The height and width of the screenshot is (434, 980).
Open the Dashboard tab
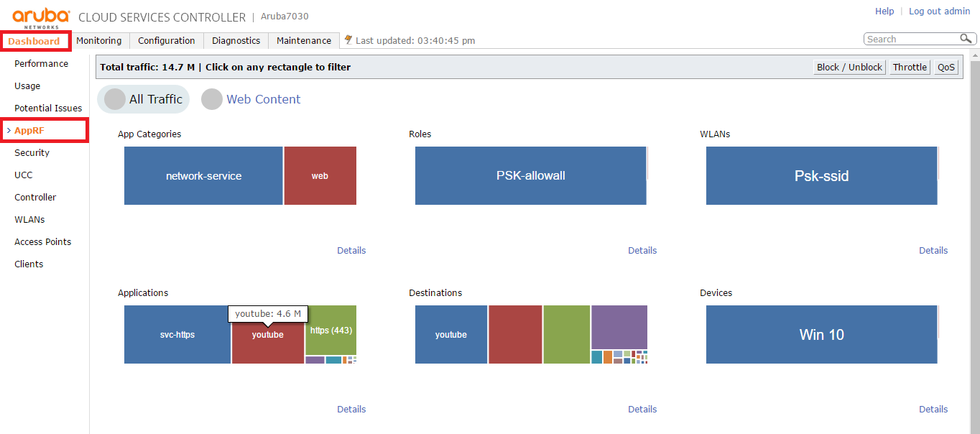pos(34,41)
